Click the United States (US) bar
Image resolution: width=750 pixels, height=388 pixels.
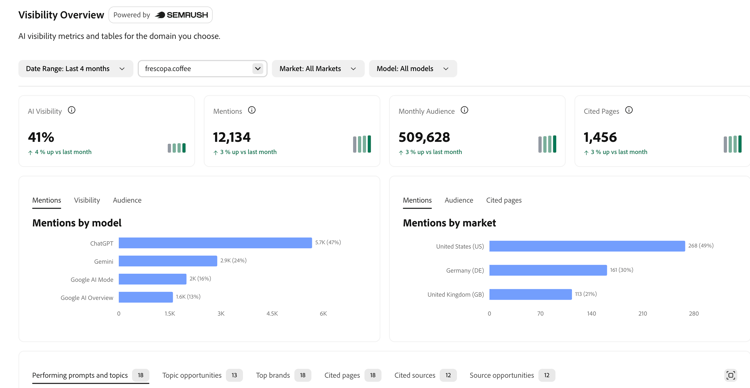587,246
